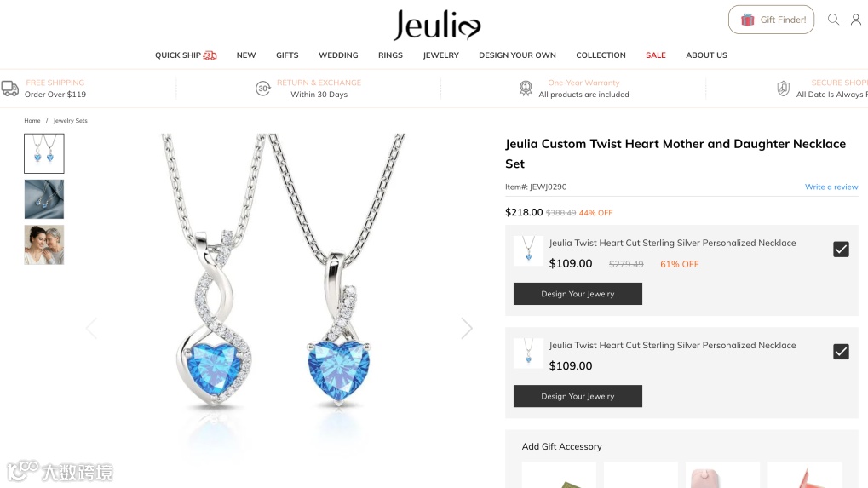This screenshot has width=868, height=488.
Task: Click the one-year warranty badge icon
Action: point(526,88)
